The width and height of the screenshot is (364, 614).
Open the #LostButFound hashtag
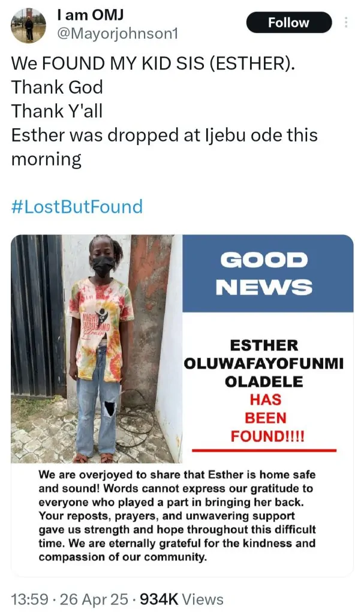pos(77,207)
